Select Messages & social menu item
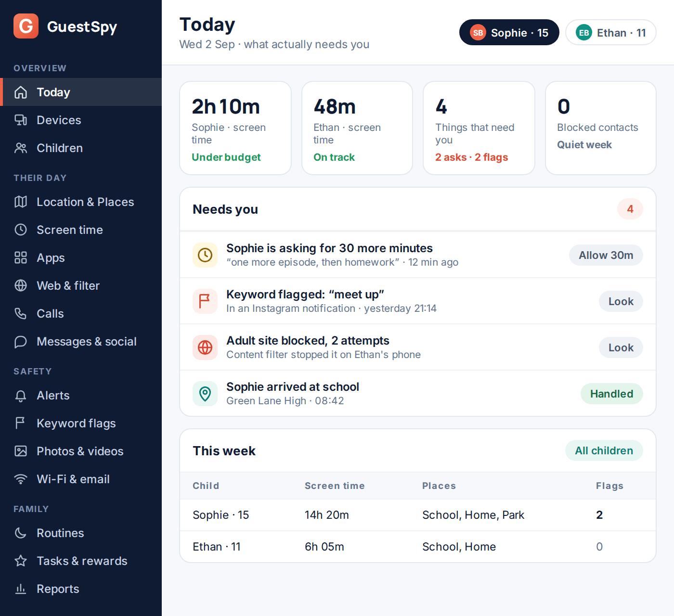 (81, 341)
